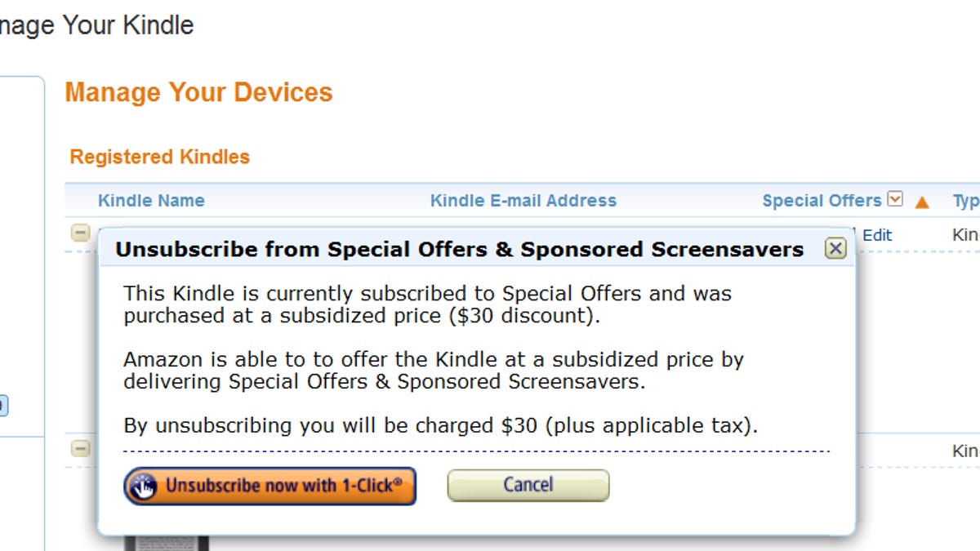Click the Kindle device thumbnail below the dialog
980x551 pixels.
click(x=167, y=542)
